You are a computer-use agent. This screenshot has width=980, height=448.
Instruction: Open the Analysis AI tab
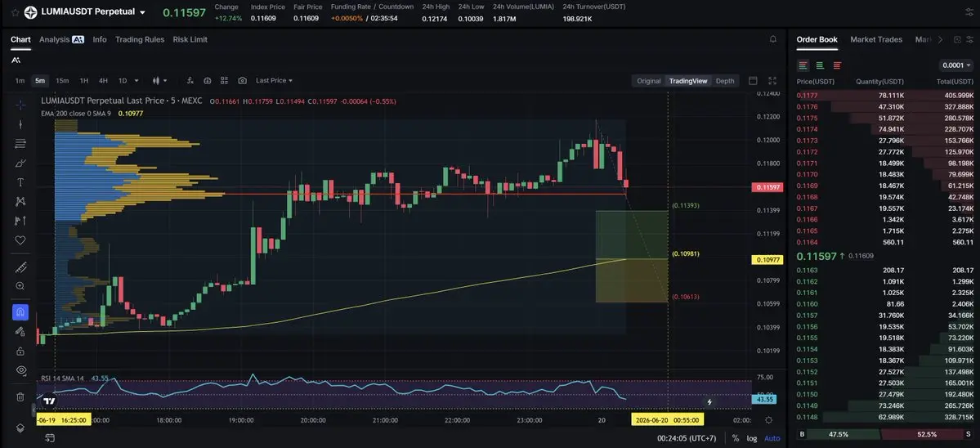click(61, 39)
